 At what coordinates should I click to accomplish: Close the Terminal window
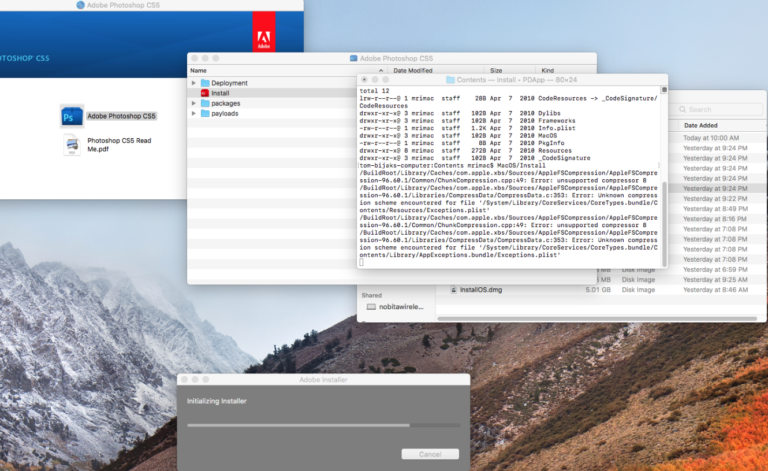click(364, 80)
